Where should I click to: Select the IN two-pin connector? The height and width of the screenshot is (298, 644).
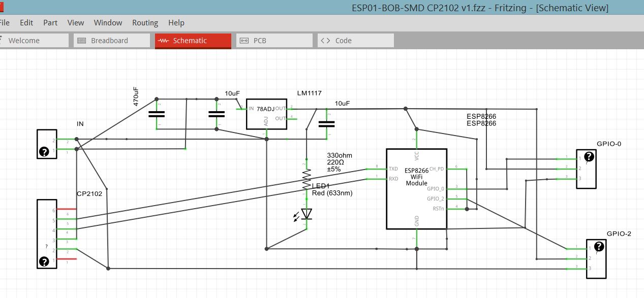(x=47, y=144)
